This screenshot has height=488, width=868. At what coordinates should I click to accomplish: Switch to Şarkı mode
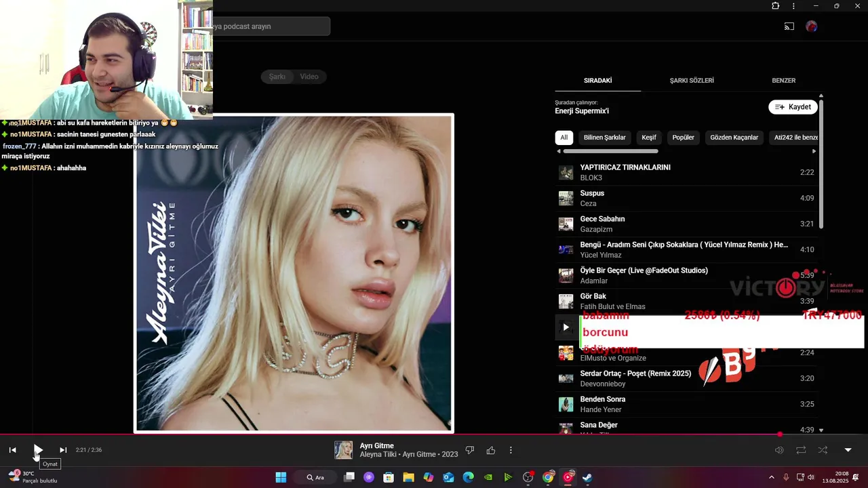tap(277, 77)
